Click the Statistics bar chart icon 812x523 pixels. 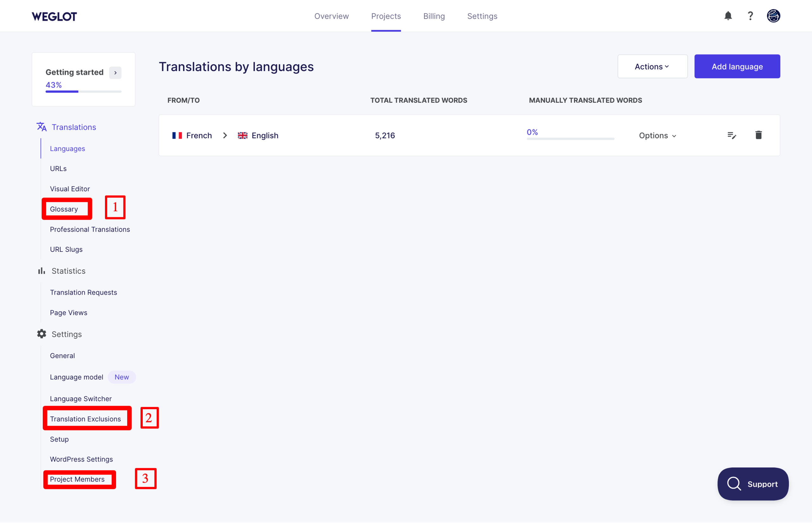(x=41, y=271)
